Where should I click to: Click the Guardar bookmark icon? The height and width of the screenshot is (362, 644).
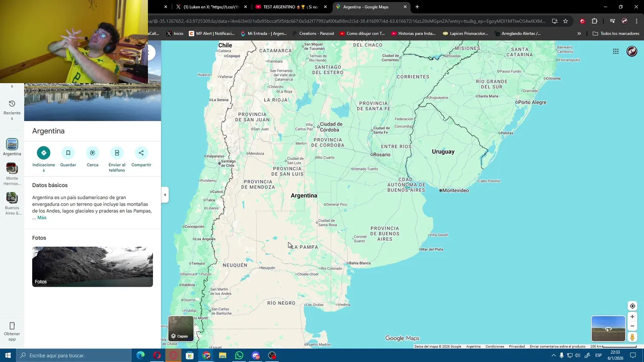[68, 153]
